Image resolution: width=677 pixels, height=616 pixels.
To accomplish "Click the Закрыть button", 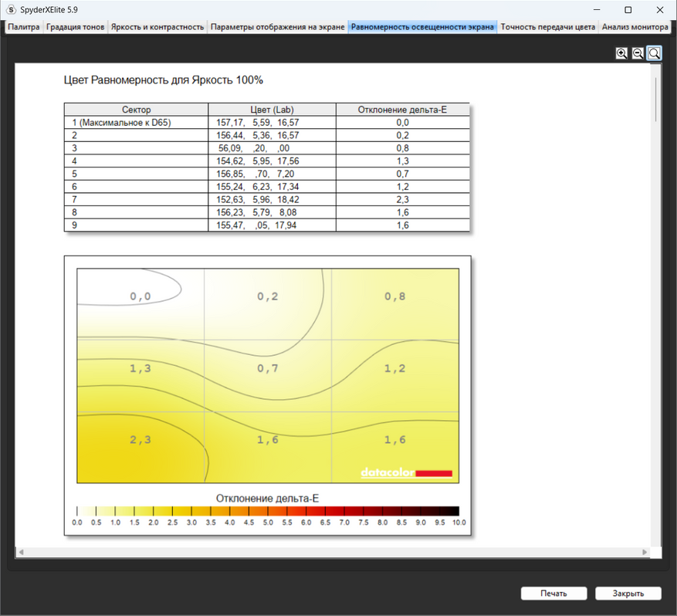I will point(628,593).
